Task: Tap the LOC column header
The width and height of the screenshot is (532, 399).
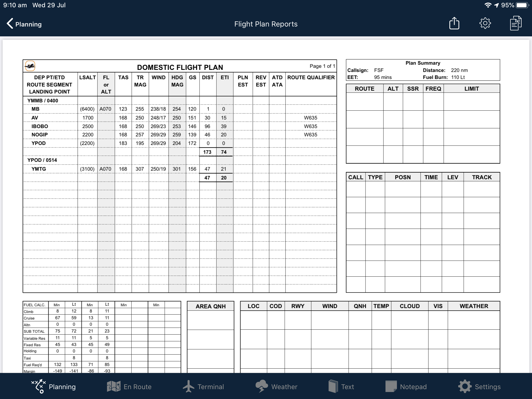Action: (254, 306)
